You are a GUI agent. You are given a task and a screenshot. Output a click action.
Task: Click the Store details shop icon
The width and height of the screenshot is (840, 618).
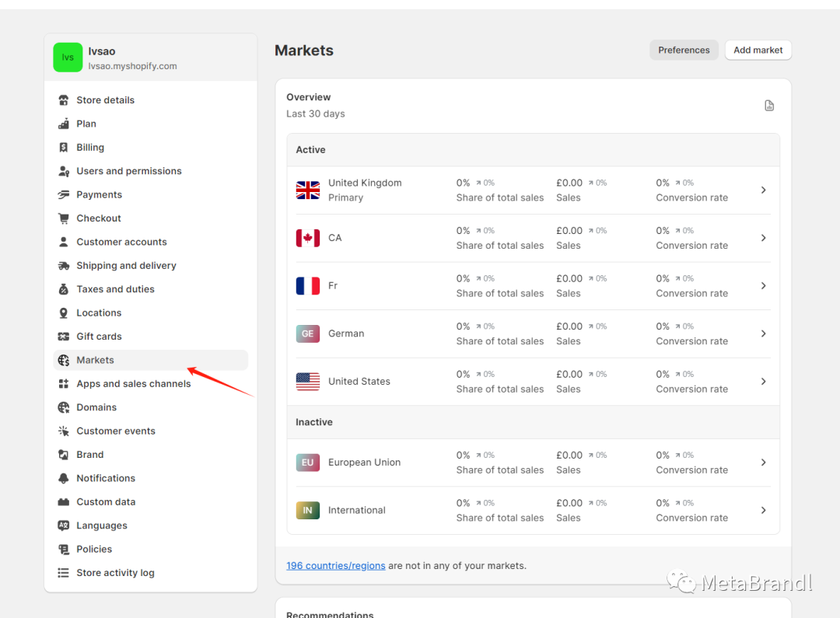coord(64,100)
